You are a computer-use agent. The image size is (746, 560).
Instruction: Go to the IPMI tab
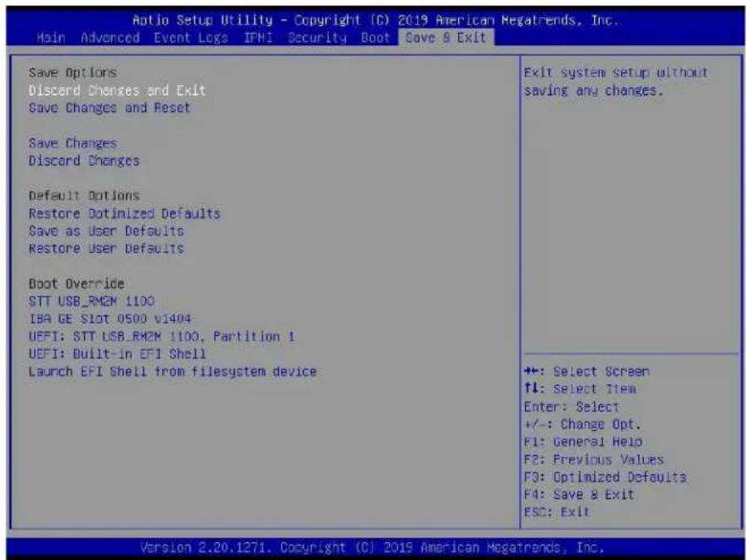click(x=257, y=37)
